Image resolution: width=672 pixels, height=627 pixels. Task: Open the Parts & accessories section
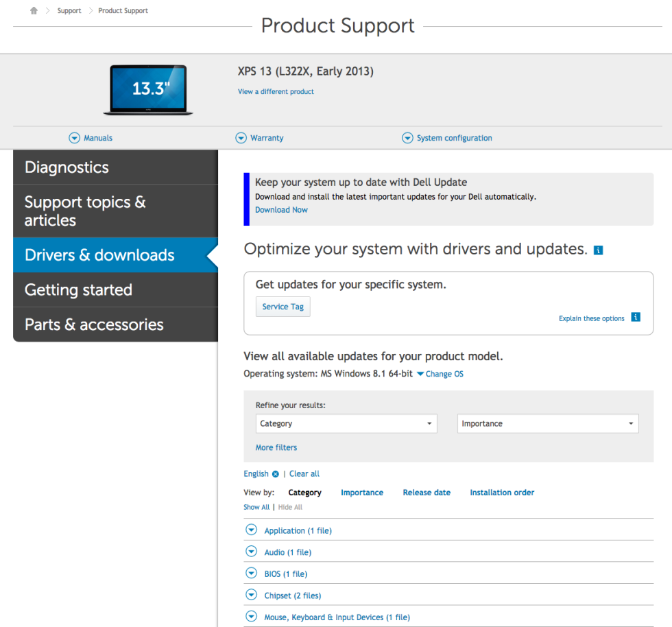(116, 324)
